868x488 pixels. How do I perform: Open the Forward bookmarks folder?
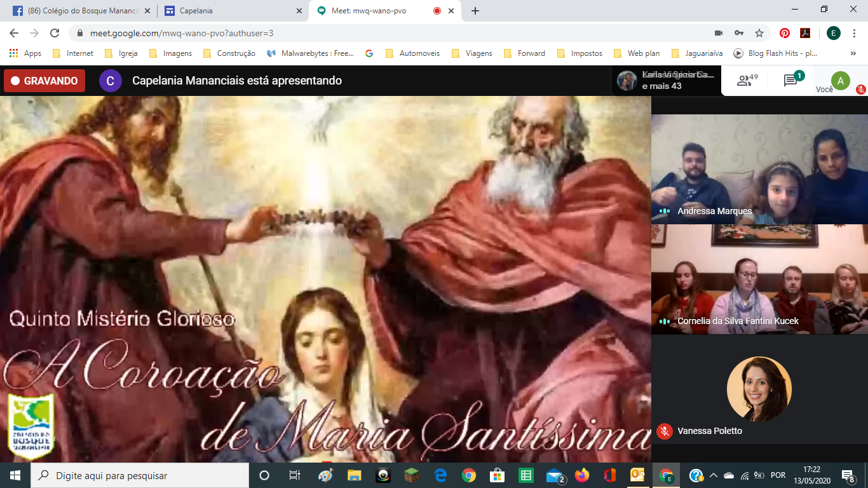pyautogui.click(x=524, y=53)
